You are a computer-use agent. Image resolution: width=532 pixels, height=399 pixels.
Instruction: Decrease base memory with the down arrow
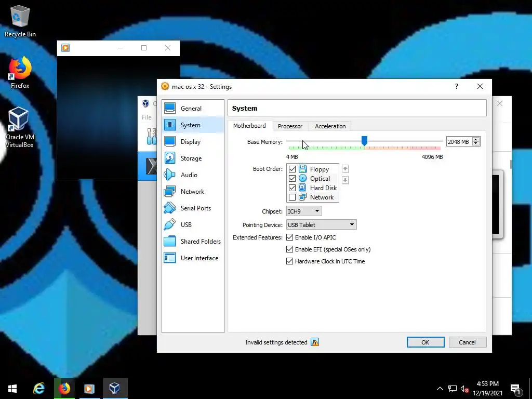click(x=476, y=144)
